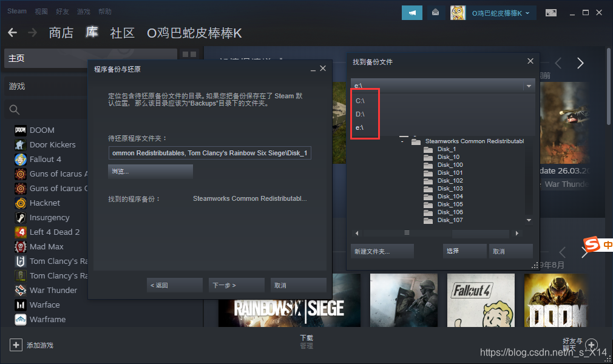613x364 pixels.
Task: Click Steamworks Common Redistributables folder icon
Action: click(416, 141)
